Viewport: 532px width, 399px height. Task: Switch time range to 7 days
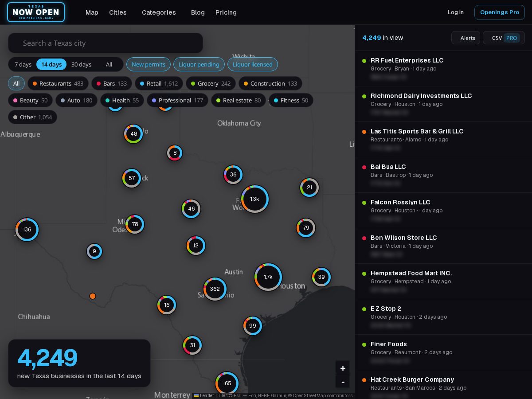point(23,64)
